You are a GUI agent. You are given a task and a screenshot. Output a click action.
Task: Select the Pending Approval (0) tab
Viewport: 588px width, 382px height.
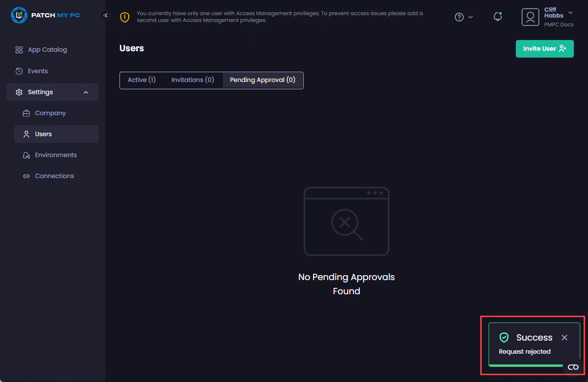pos(263,80)
